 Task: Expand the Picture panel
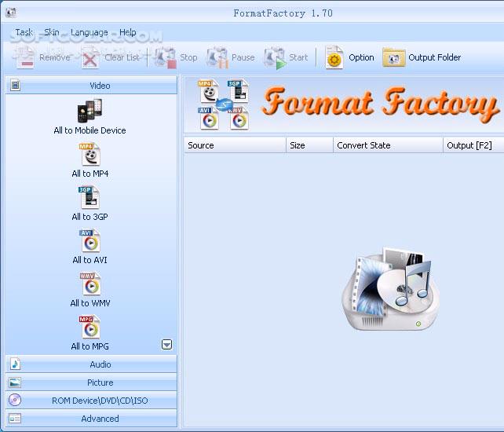click(91, 383)
